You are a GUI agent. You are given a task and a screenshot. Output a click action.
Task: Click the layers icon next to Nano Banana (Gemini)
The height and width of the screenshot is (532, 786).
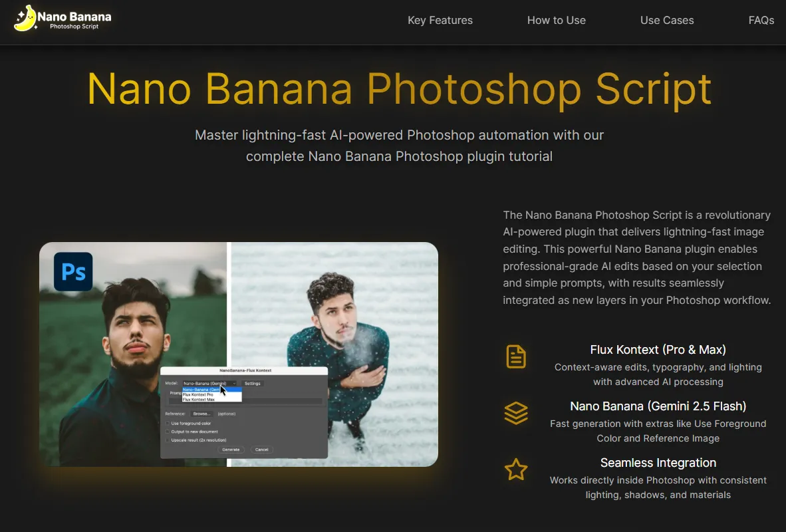click(516, 413)
